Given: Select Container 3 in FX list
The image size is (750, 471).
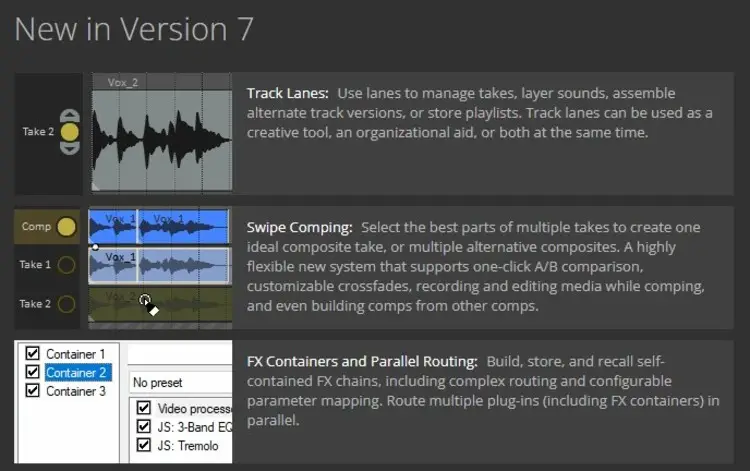Looking at the screenshot, I should tap(76, 391).
